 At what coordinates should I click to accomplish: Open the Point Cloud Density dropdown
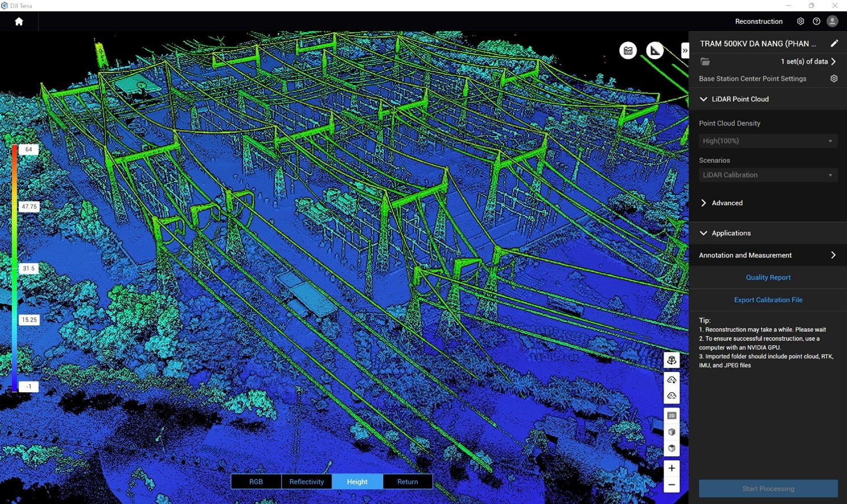(768, 141)
